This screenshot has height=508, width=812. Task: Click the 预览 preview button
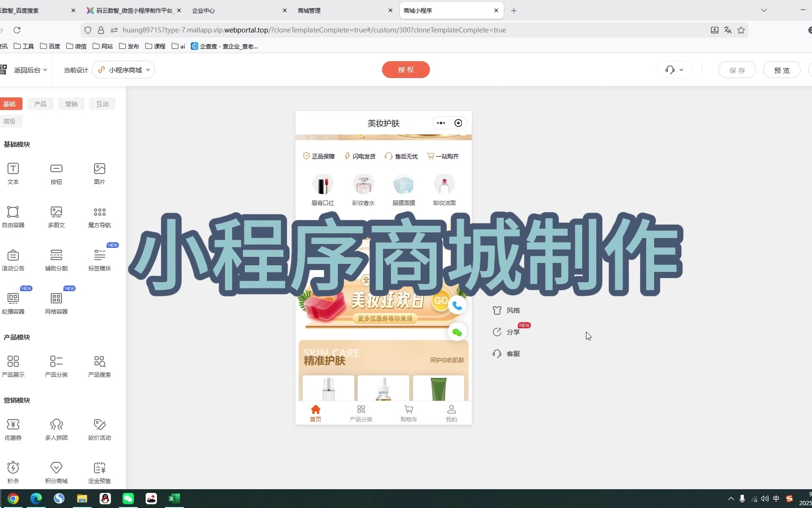click(782, 70)
